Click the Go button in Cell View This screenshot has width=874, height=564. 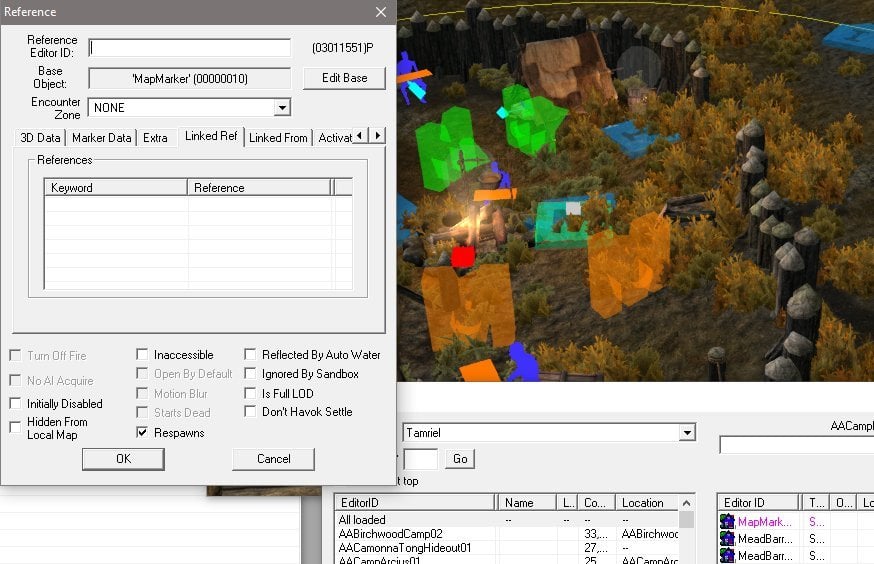[460, 459]
